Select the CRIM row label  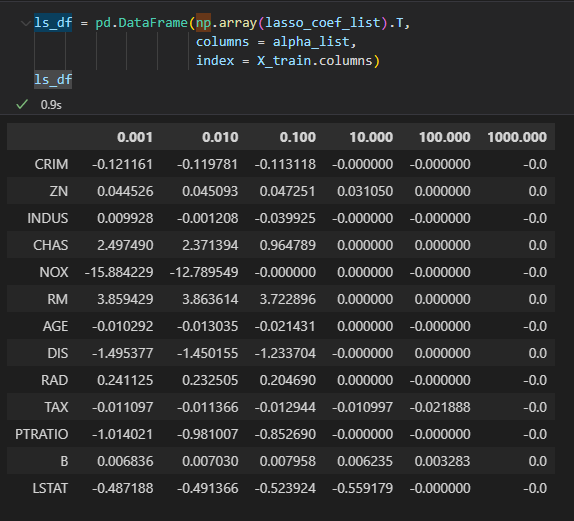(x=51, y=164)
